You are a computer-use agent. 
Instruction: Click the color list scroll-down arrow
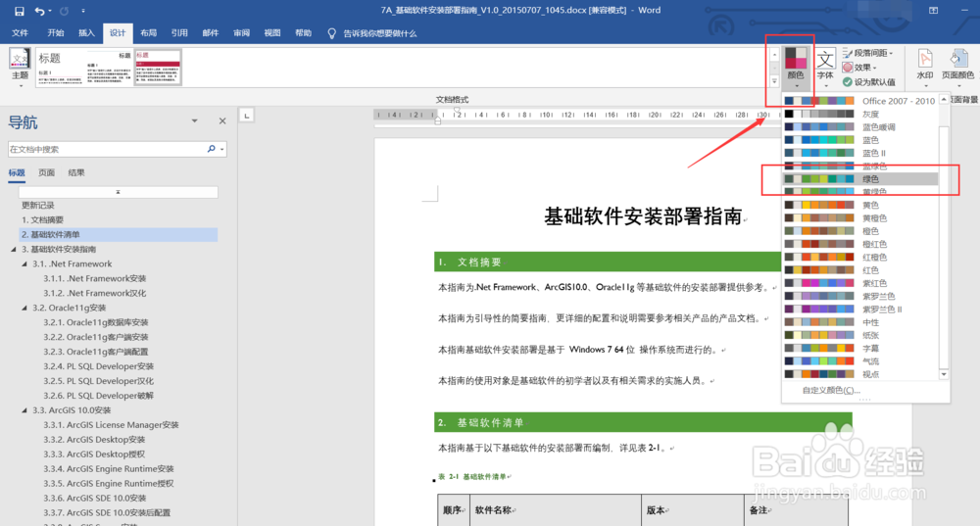click(x=944, y=374)
